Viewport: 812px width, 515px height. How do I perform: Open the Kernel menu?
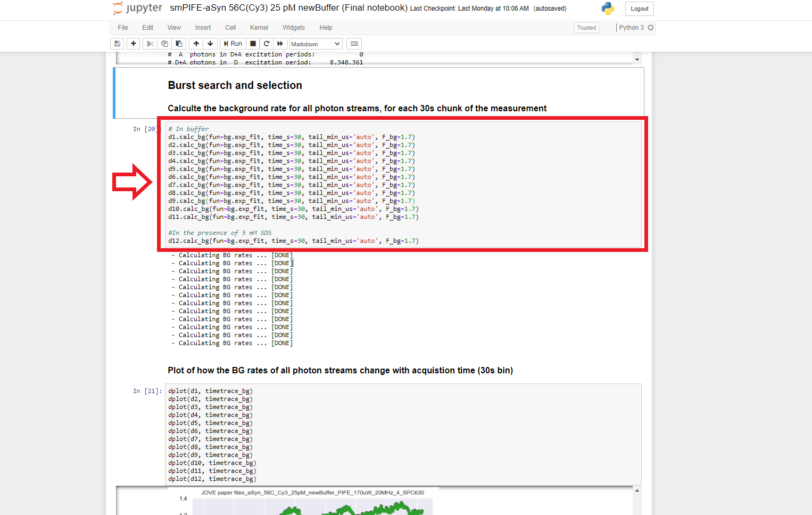pos(259,28)
